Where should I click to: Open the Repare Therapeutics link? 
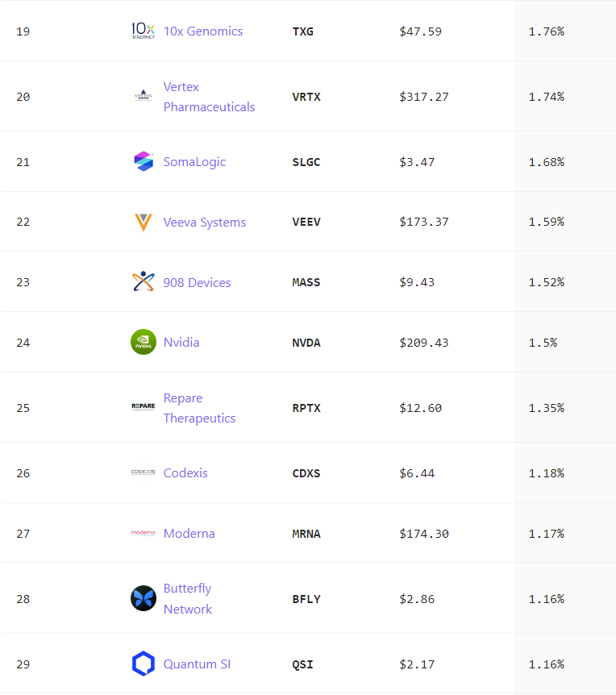click(x=199, y=408)
